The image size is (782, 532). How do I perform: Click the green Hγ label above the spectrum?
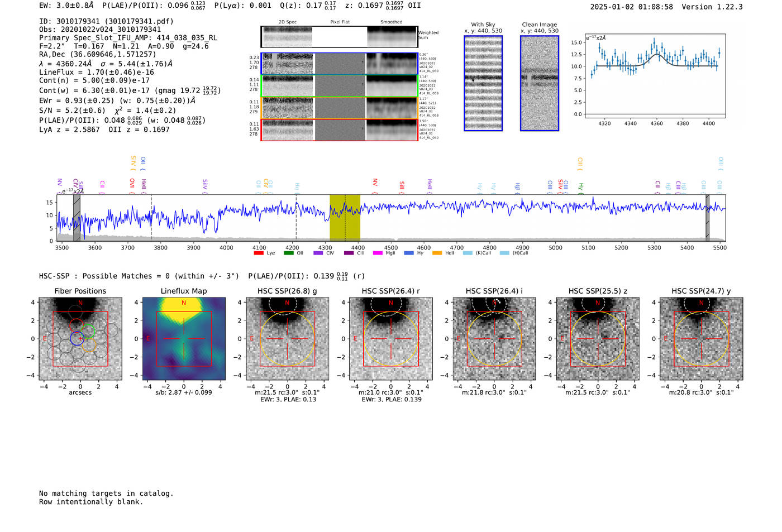coord(581,187)
